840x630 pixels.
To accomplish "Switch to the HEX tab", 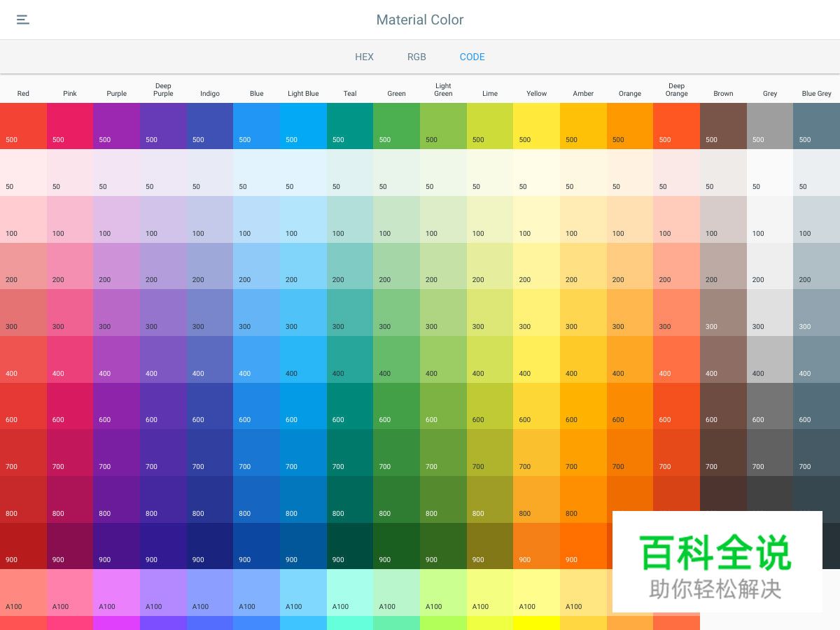I will pyautogui.click(x=364, y=57).
